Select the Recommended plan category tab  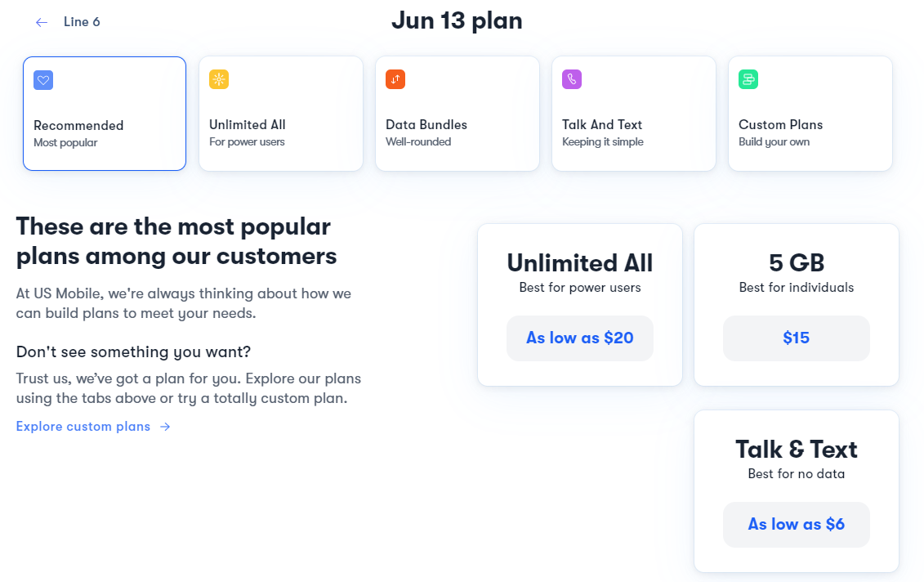click(x=105, y=114)
